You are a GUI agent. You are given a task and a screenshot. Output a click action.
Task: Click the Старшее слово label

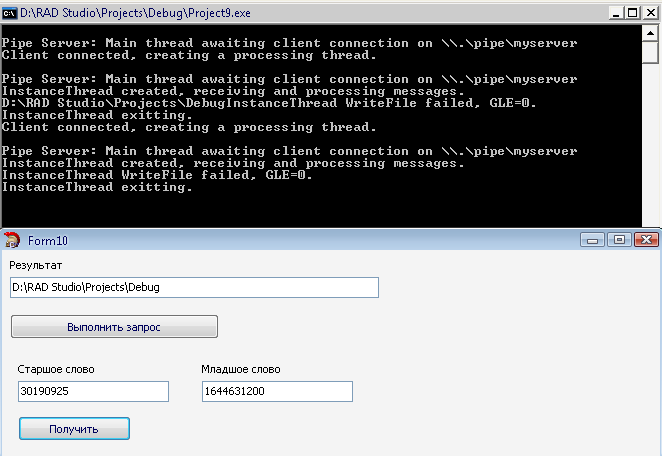pos(56,369)
